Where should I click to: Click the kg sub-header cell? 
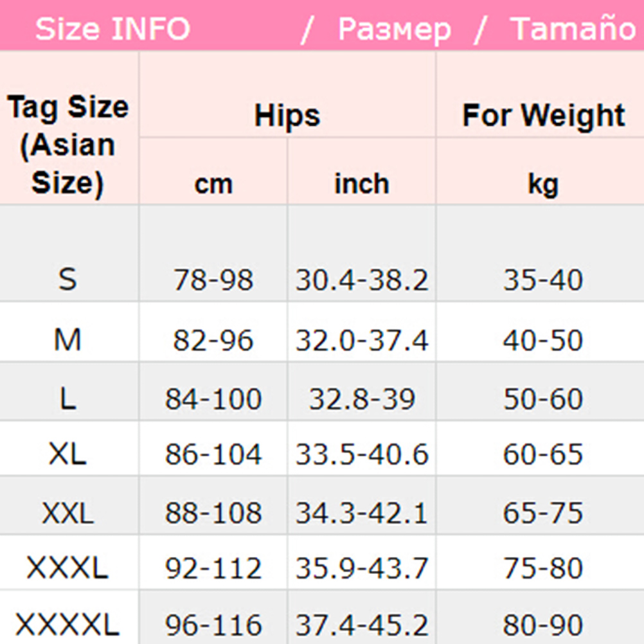point(543,184)
